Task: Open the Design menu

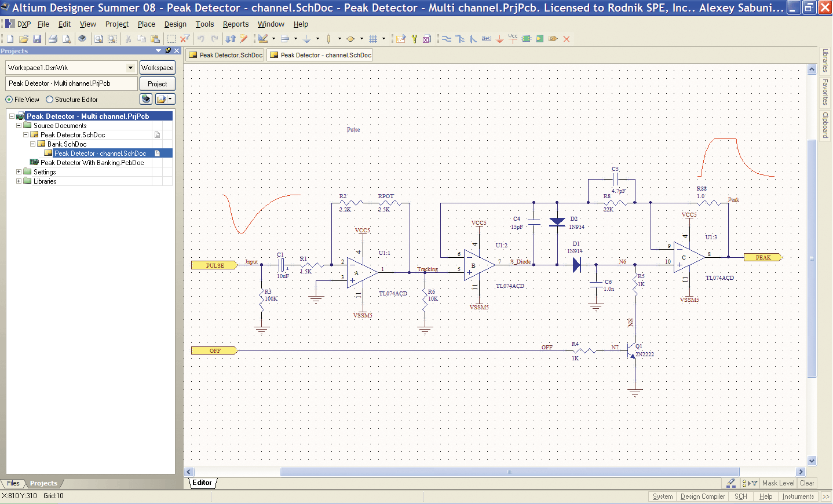Action: click(175, 24)
